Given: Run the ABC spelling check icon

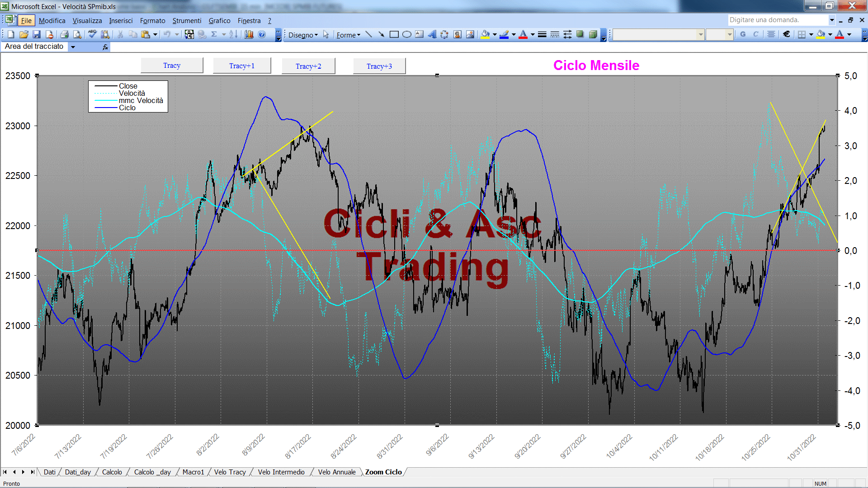Looking at the screenshot, I should pos(92,34).
